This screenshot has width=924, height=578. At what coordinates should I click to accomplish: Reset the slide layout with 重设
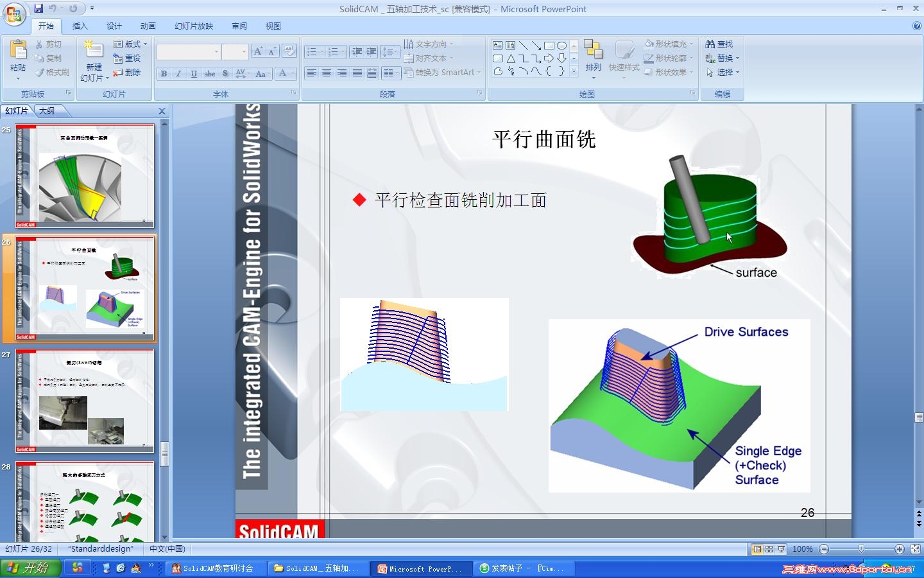pos(127,58)
